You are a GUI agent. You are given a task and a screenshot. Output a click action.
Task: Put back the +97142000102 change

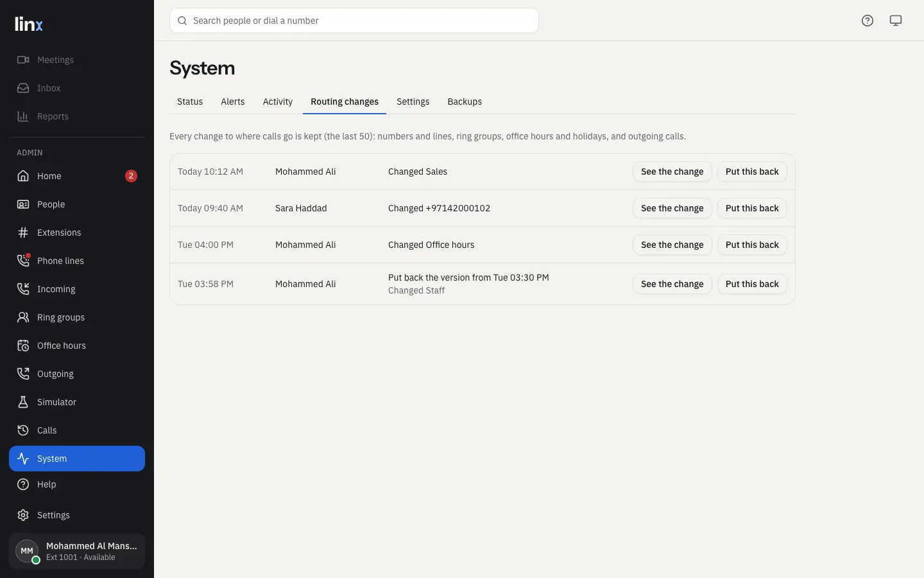752,208
